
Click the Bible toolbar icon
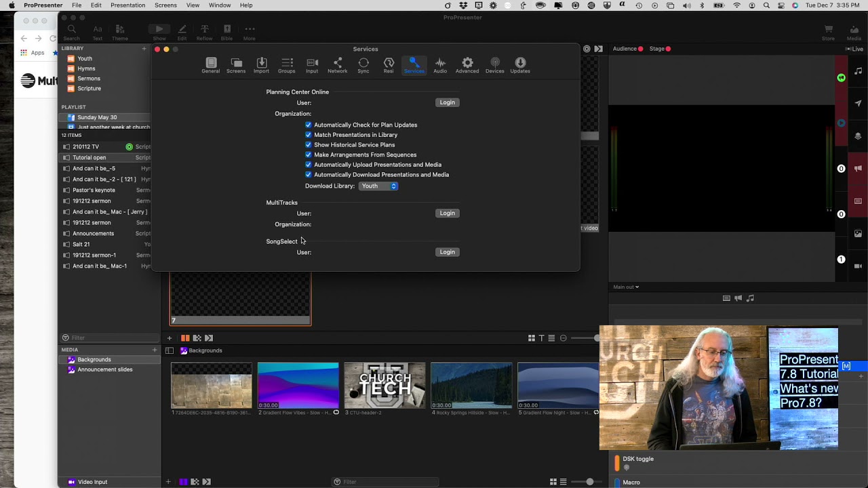(x=226, y=33)
